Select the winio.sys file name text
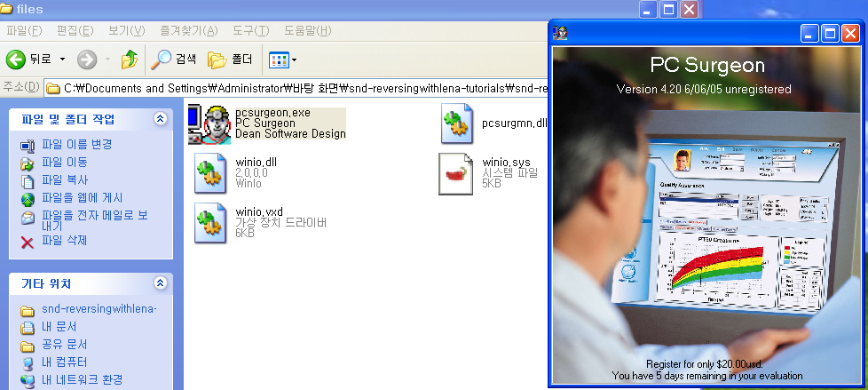Screen dimensions: 868x390 click(x=506, y=163)
